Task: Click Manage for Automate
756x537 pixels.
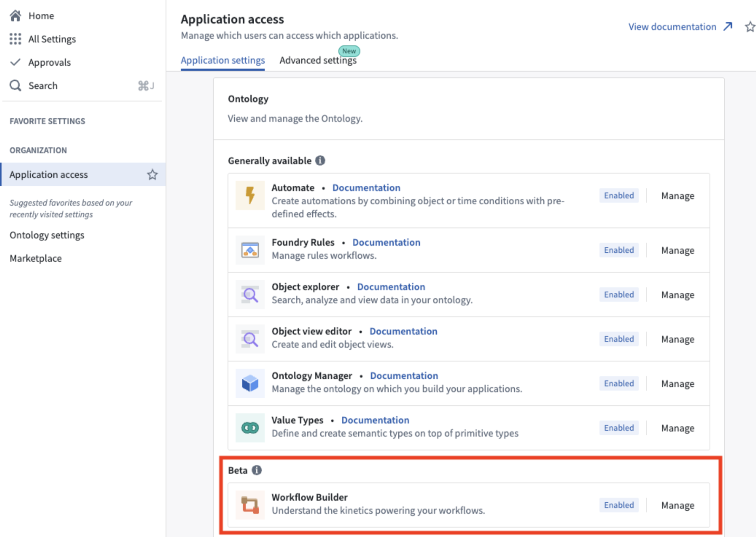Action: (678, 195)
